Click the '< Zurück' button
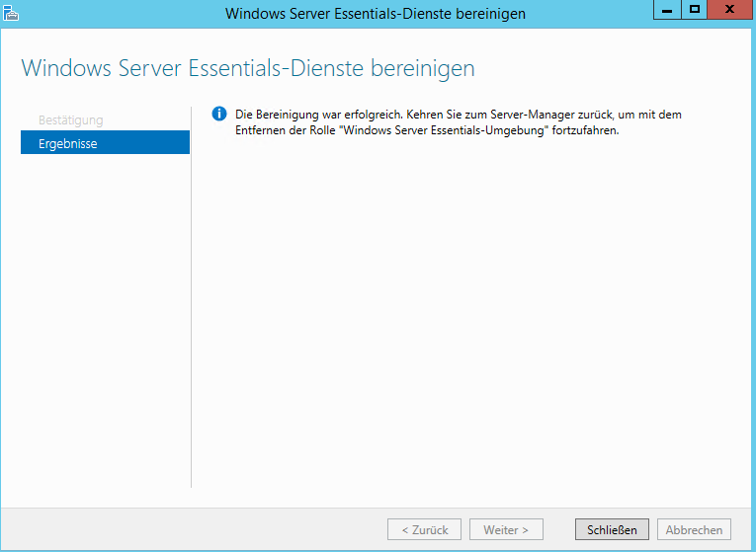The height and width of the screenshot is (552, 756). tap(425, 529)
